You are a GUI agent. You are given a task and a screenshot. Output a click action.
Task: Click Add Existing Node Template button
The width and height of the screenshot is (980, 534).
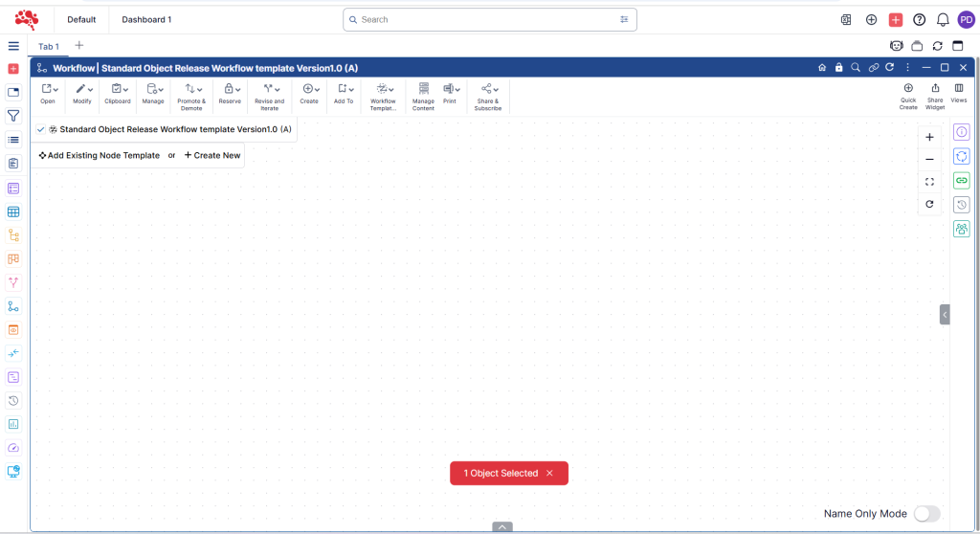[x=99, y=155]
